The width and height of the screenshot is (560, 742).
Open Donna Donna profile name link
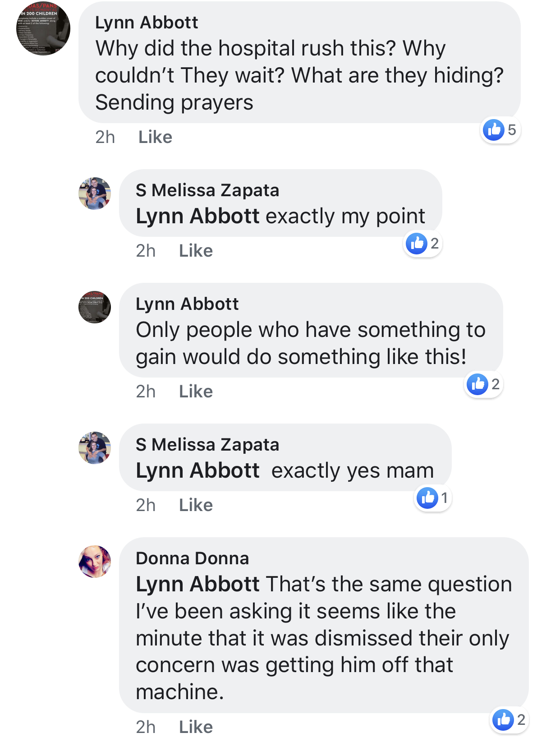click(x=193, y=558)
